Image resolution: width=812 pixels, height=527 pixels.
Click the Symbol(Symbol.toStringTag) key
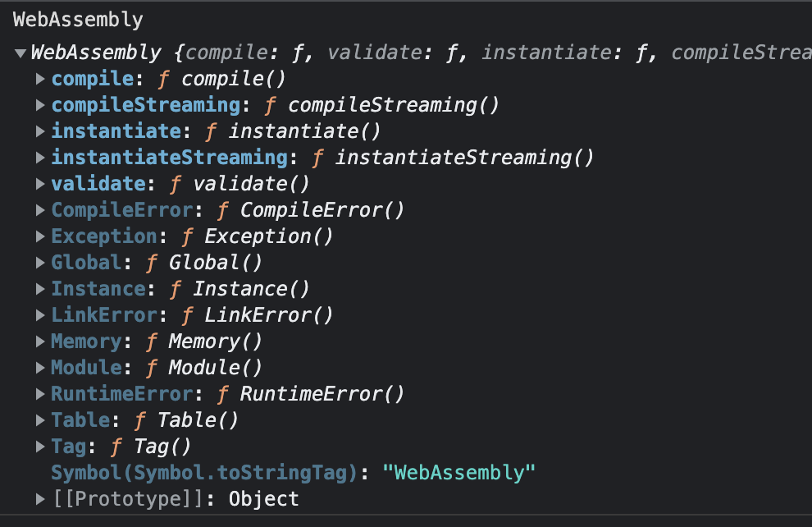tap(204, 473)
